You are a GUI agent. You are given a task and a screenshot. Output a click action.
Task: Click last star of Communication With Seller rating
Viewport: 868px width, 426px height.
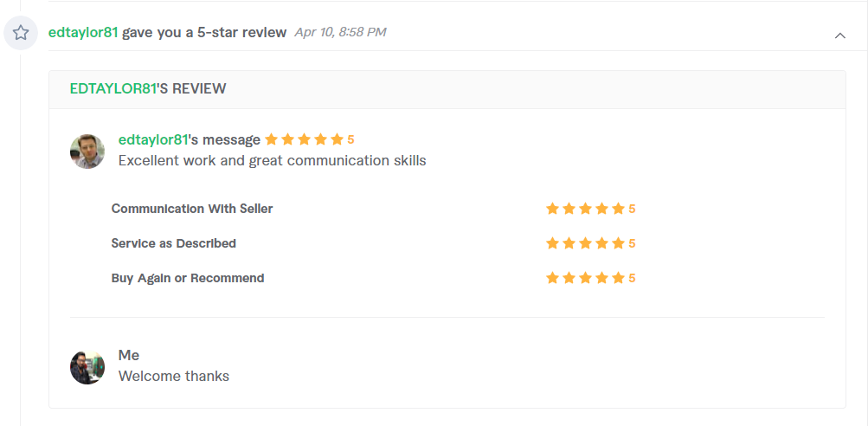pyautogui.click(x=619, y=209)
